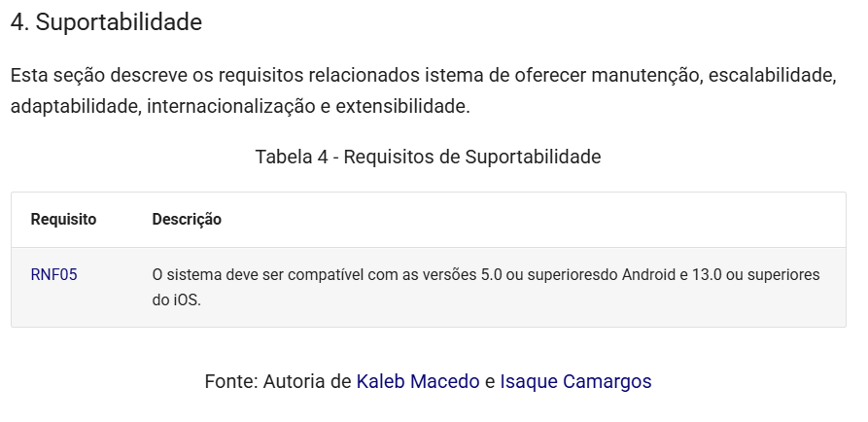
Task: Click the intro paragraph starting with 'Esta seção descreve'
Action: click(x=424, y=90)
